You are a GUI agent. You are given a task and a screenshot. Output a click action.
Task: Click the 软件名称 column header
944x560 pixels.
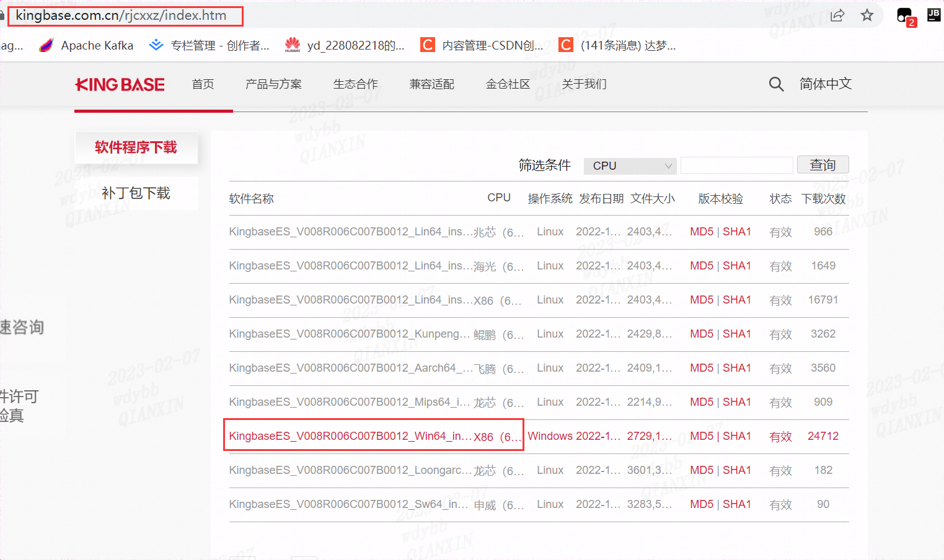point(252,199)
